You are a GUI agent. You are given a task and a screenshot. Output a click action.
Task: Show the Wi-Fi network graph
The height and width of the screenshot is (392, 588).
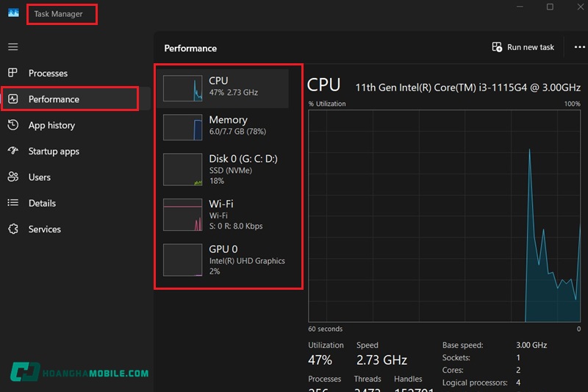point(228,214)
